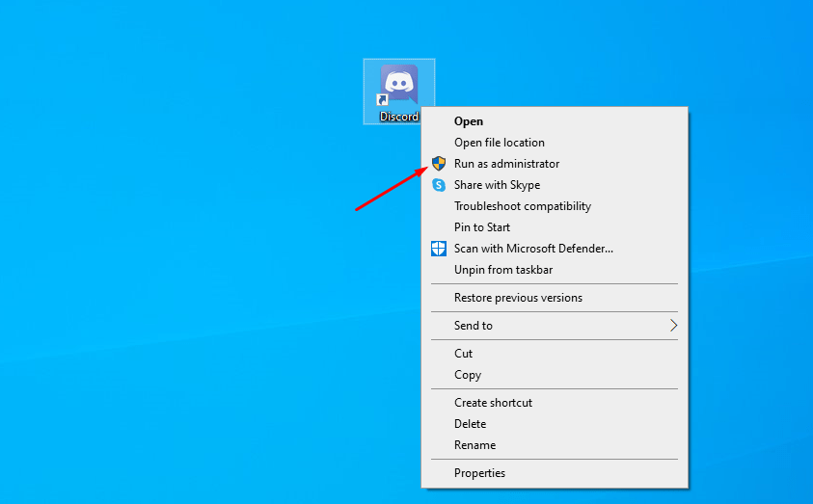Click the Microsoft Defender shield icon
This screenshot has width=813, height=504.
click(x=439, y=249)
